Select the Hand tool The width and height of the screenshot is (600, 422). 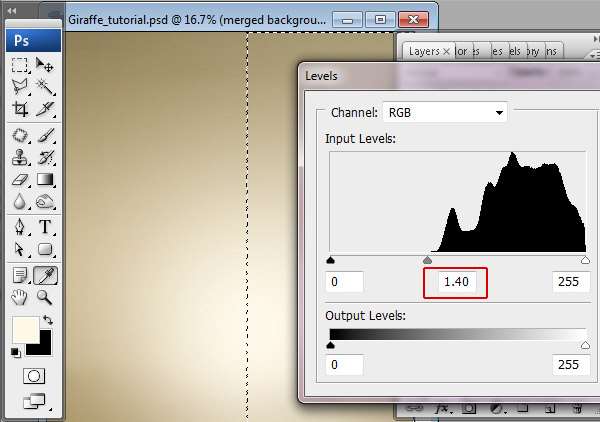click(20, 297)
